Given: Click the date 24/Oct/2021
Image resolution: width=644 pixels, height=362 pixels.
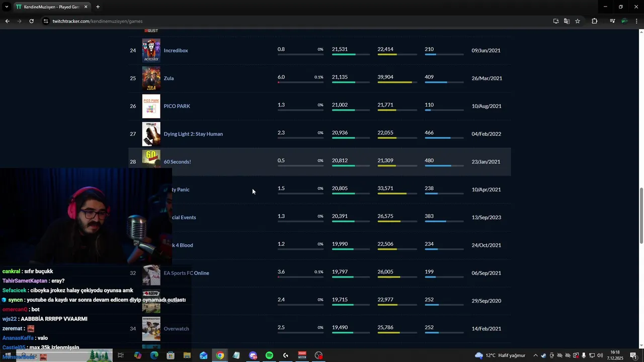Looking at the screenshot, I should 487,245.
